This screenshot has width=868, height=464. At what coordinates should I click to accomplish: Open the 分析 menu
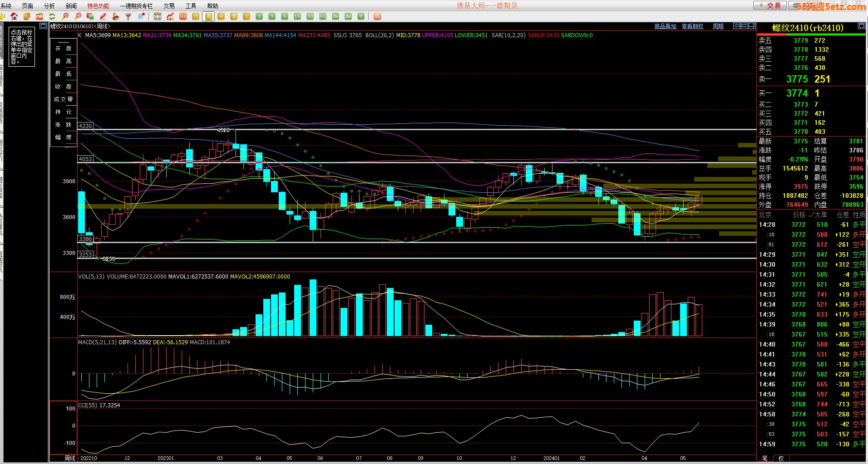click(49, 6)
